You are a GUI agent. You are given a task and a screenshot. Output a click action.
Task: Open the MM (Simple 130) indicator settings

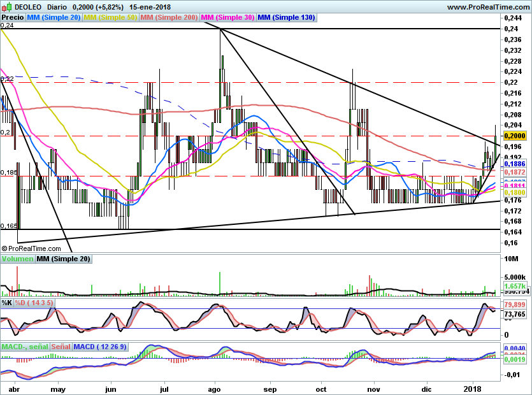pyautogui.click(x=286, y=18)
